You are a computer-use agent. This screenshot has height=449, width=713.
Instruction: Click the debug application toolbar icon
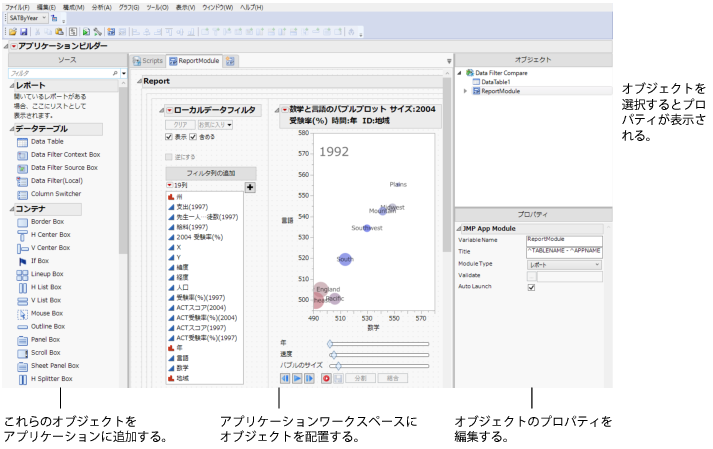(97, 32)
